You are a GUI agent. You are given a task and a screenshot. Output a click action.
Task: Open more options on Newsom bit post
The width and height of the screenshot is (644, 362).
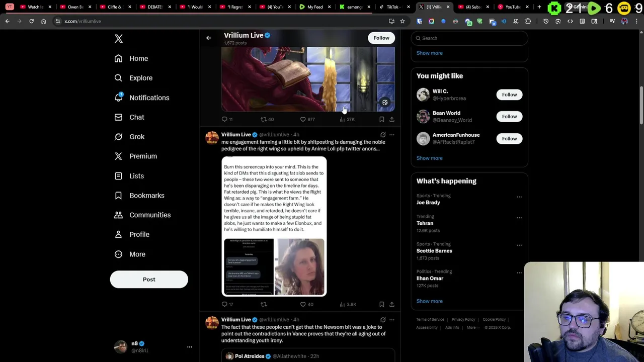pyautogui.click(x=391, y=320)
